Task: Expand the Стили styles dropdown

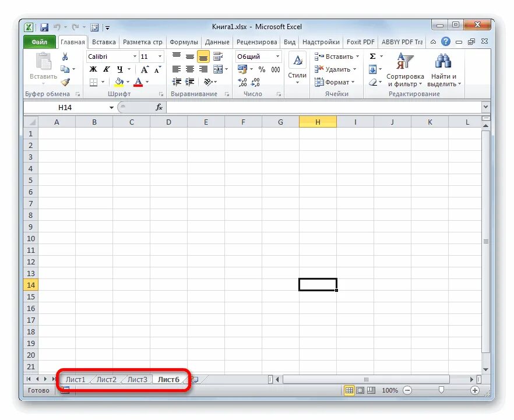Action: click(x=297, y=82)
